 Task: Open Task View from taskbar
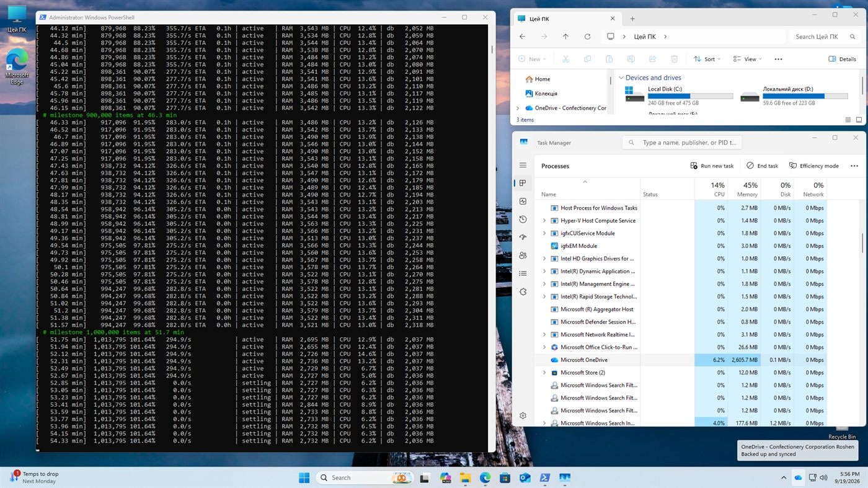[425, 477]
